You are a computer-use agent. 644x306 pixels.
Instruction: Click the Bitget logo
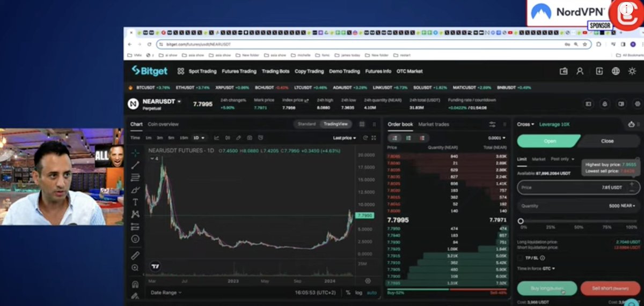(x=150, y=71)
